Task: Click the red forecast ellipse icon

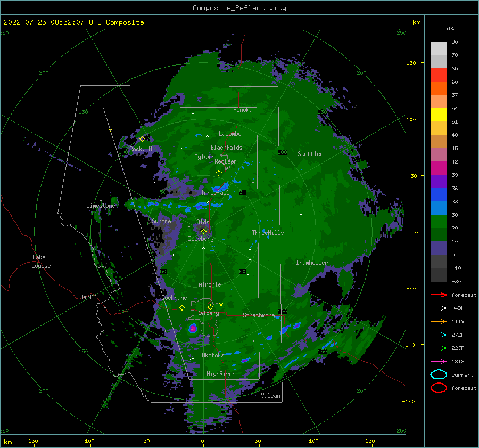Action: [x=439, y=388]
